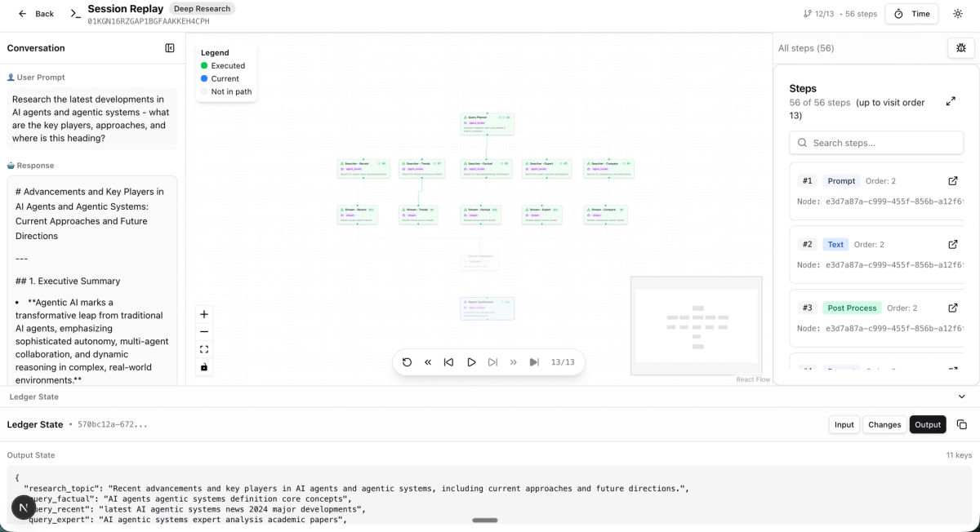
Task: Restart the session replay
Action: pos(407,362)
